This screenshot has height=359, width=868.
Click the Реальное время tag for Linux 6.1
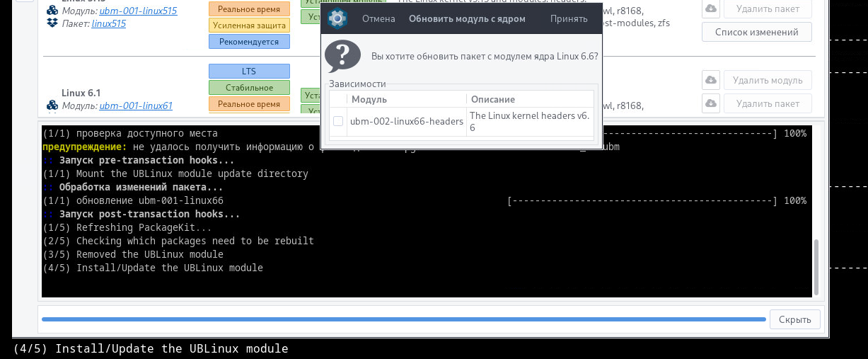249,104
